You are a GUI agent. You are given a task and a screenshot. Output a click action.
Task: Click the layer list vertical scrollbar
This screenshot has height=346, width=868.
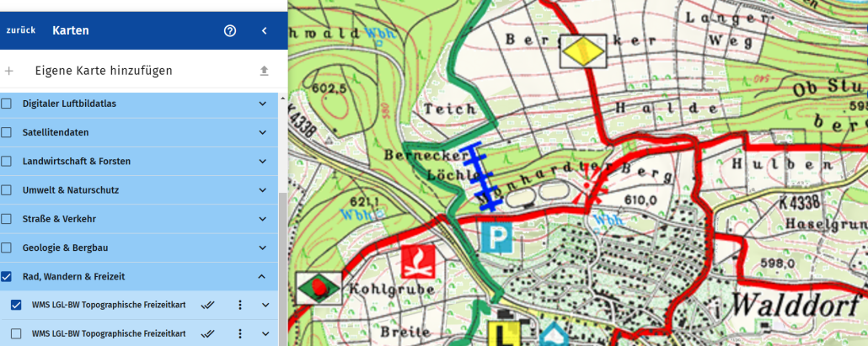point(283,253)
